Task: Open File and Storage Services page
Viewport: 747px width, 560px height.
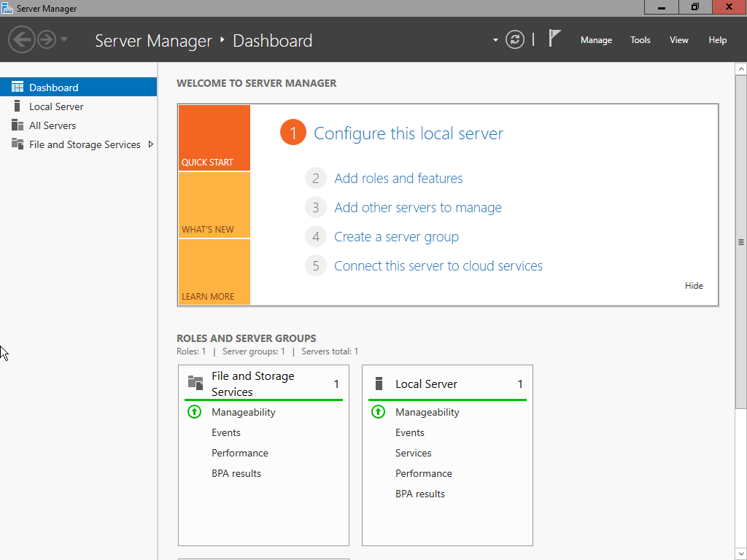Action: click(82, 144)
